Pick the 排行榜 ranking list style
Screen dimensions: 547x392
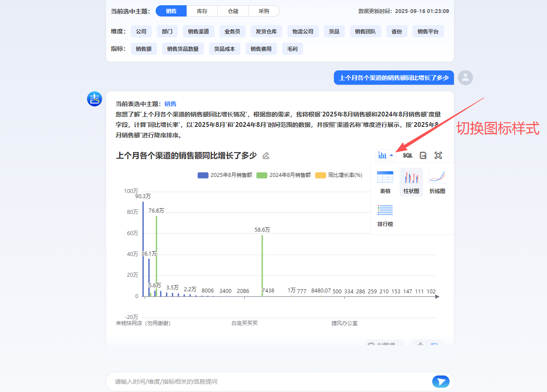click(x=385, y=215)
